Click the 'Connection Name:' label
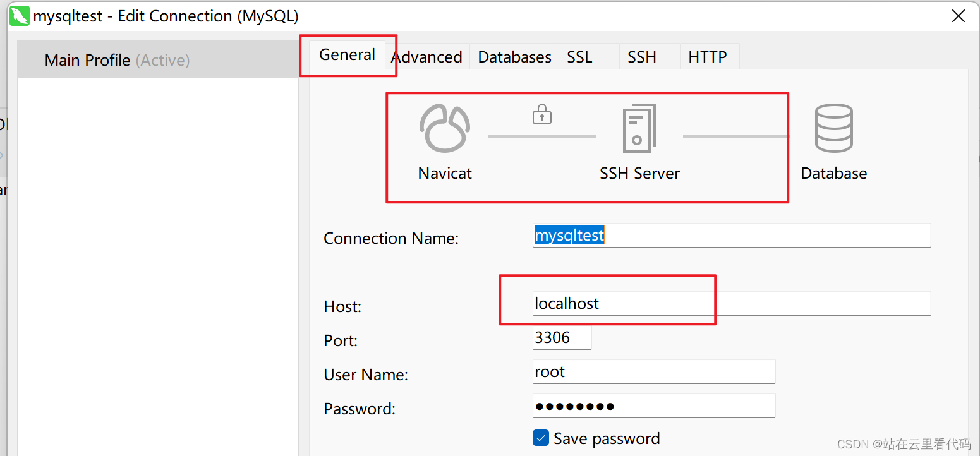This screenshot has height=456, width=980. pos(391,238)
